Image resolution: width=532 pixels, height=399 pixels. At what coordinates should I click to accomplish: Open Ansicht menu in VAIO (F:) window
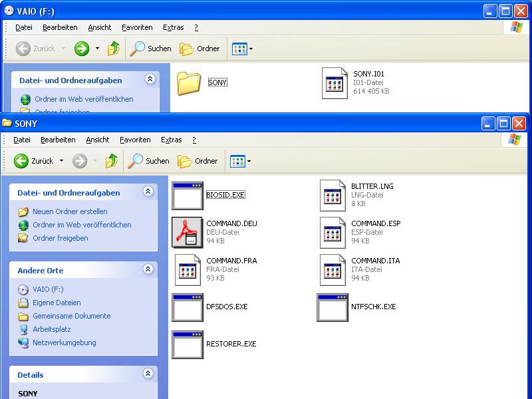click(x=100, y=27)
